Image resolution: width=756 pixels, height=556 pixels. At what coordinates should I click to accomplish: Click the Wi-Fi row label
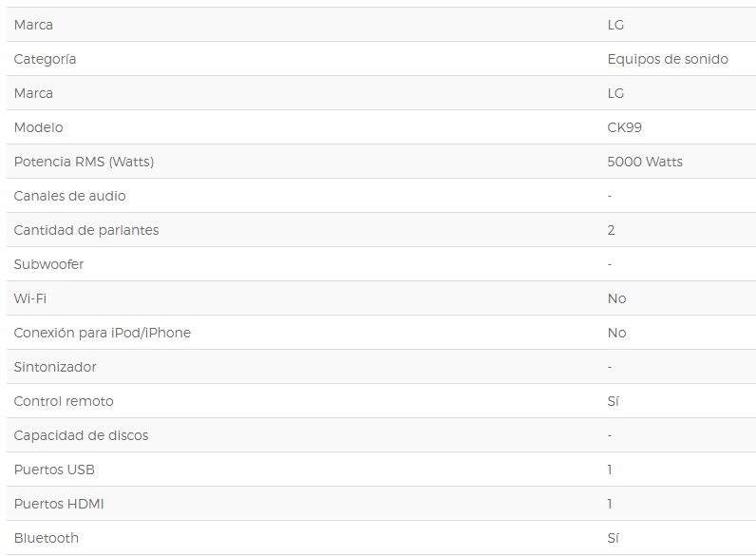[x=30, y=298]
